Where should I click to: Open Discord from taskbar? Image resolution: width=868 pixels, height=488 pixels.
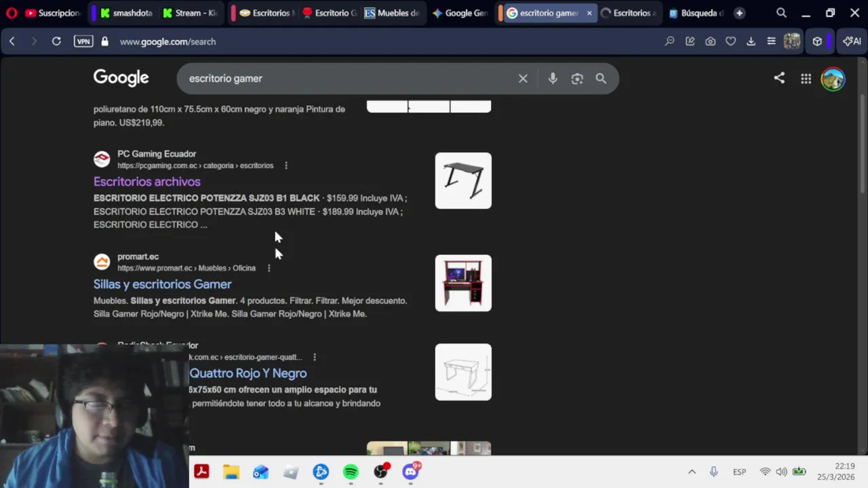(x=410, y=471)
